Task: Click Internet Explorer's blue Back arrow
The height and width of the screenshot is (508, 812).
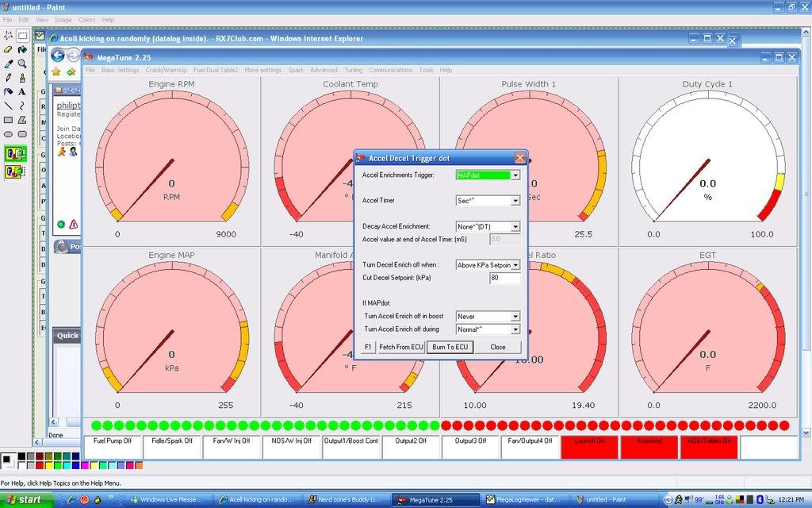Action: (58, 56)
